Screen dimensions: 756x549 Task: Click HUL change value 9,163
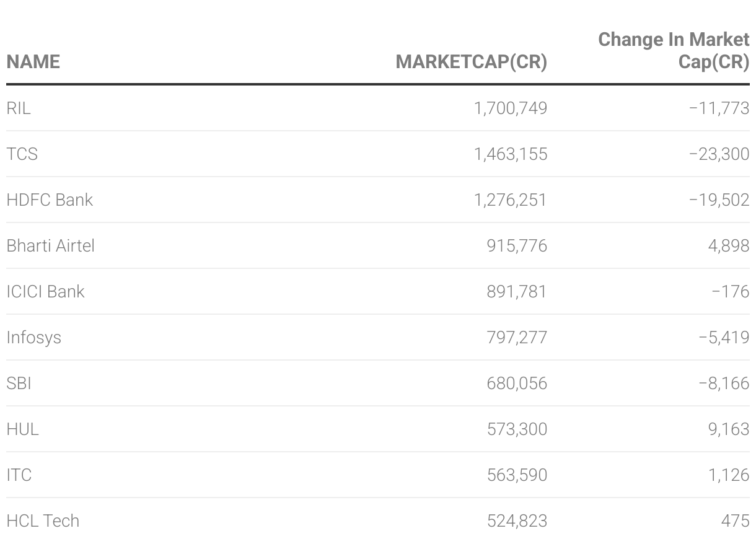pyautogui.click(x=729, y=429)
